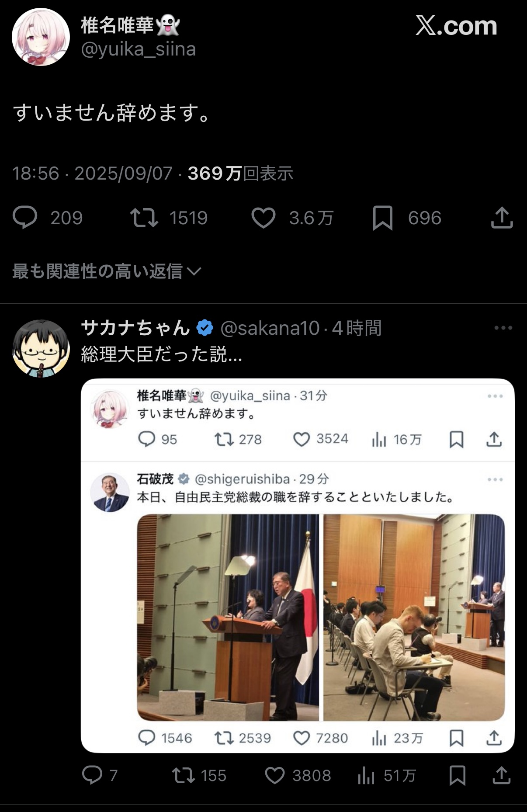Image resolution: width=527 pixels, height=812 pixels.
Task: Like the main post with 3.6万 likes
Action: pos(263,218)
